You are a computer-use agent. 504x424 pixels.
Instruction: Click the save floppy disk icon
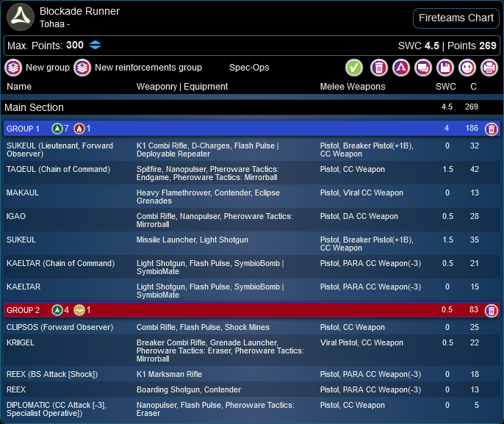click(445, 68)
